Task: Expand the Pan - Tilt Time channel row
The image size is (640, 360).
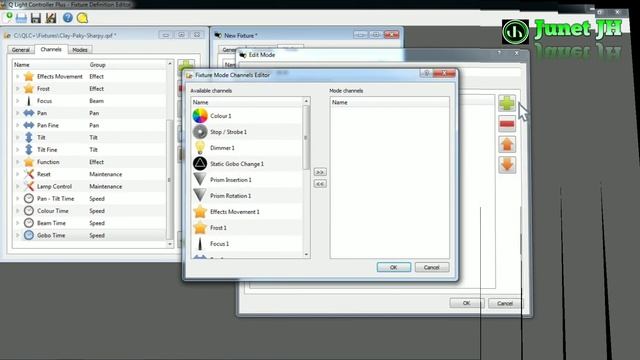Action: pos(18,199)
